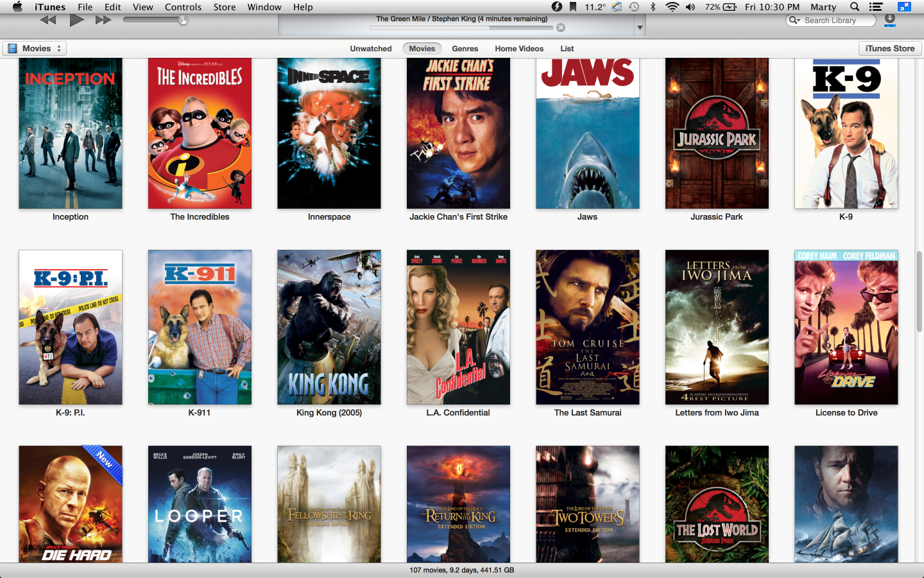The image size is (924, 578).
Task: Select the K-911 movie poster
Action: pyautogui.click(x=200, y=327)
